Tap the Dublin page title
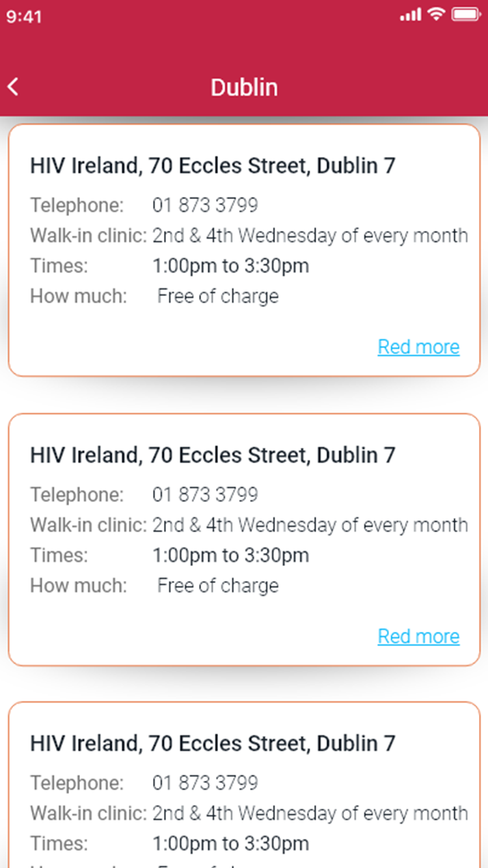The width and height of the screenshot is (488, 868). pos(244,87)
